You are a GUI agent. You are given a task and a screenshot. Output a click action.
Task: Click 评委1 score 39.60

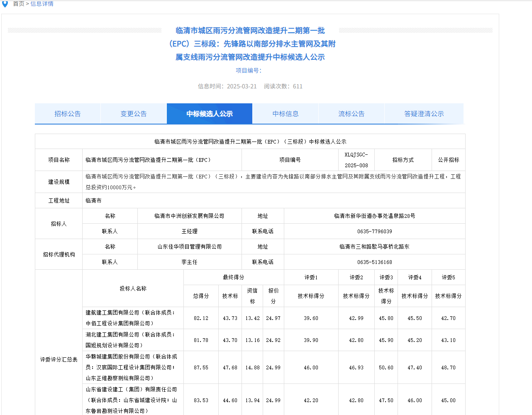tap(311, 318)
